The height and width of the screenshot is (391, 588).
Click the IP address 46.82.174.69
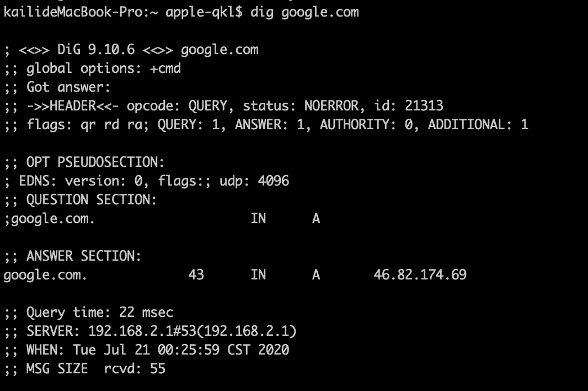pos(420,274)
